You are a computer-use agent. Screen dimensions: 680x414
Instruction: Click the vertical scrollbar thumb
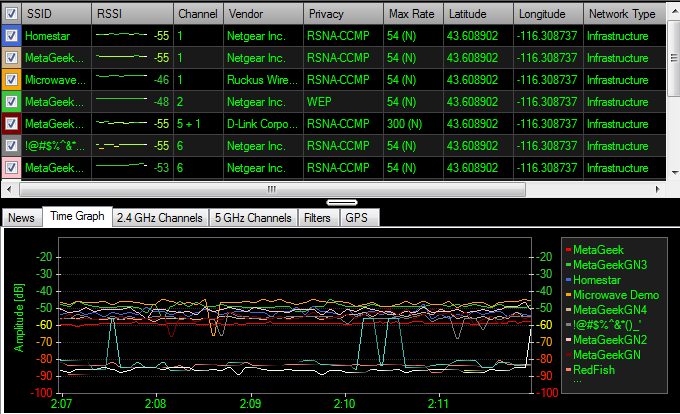coord(674,58)
